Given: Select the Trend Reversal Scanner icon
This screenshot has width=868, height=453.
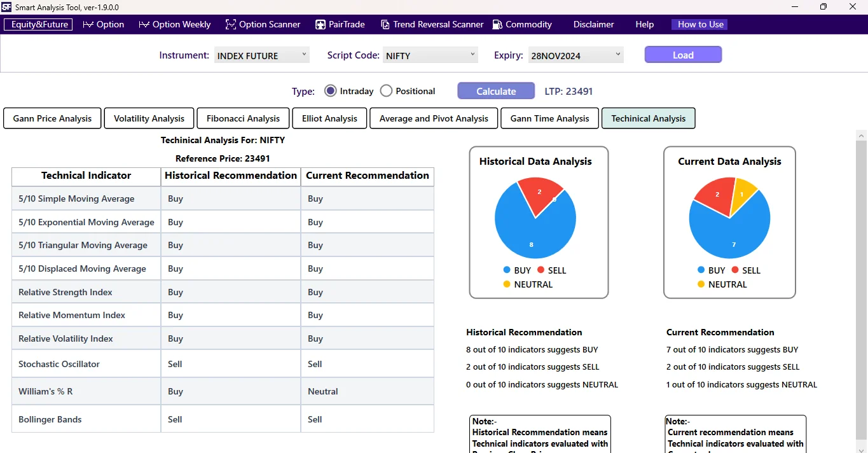Looking at the screenshot, I should coord(385,24).
